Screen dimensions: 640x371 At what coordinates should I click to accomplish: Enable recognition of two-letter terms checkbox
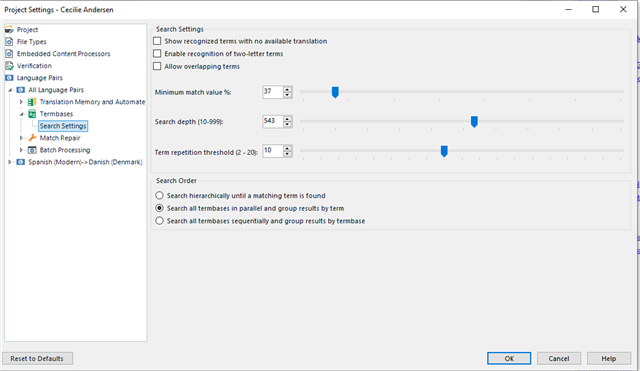point(157,53)
